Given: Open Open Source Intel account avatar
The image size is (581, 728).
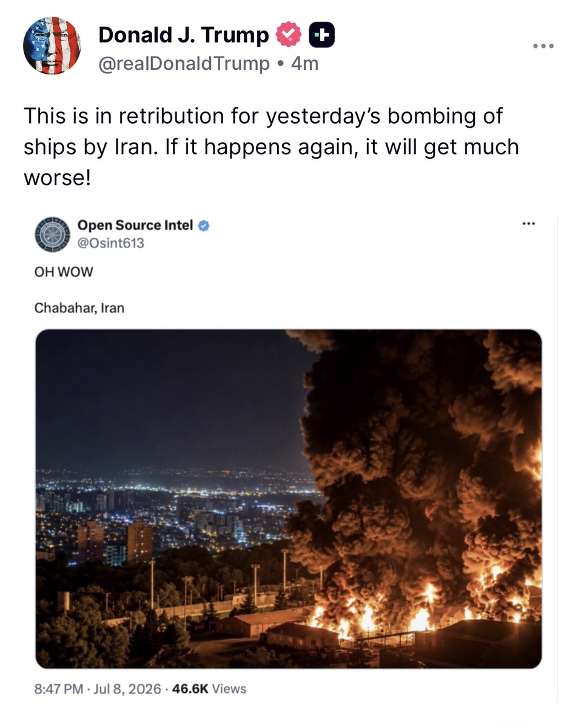Looking at the screenshot, I should coord(52,234).
